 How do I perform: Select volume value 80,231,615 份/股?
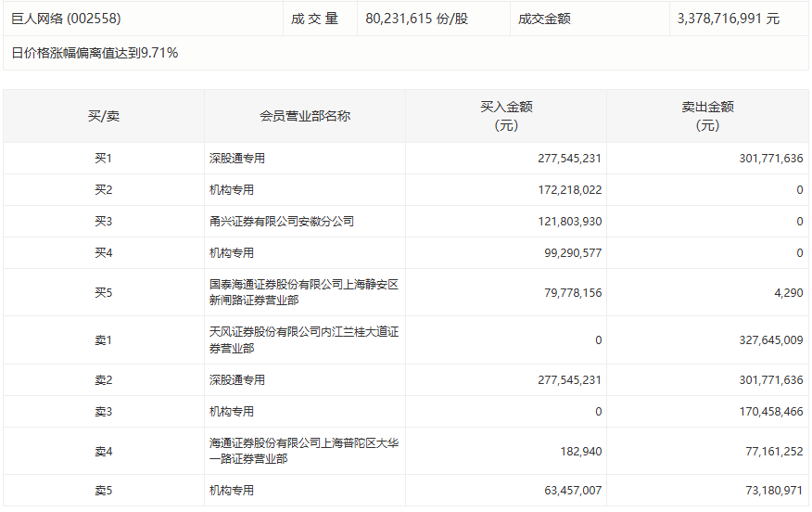(x=416, y=19)
